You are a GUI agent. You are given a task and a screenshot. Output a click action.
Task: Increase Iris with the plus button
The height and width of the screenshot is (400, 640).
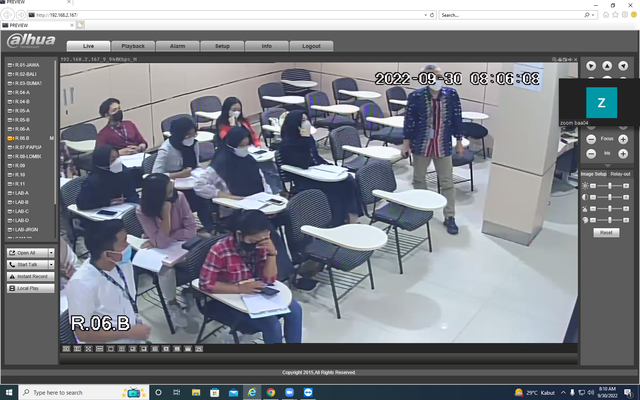point(623,154)
